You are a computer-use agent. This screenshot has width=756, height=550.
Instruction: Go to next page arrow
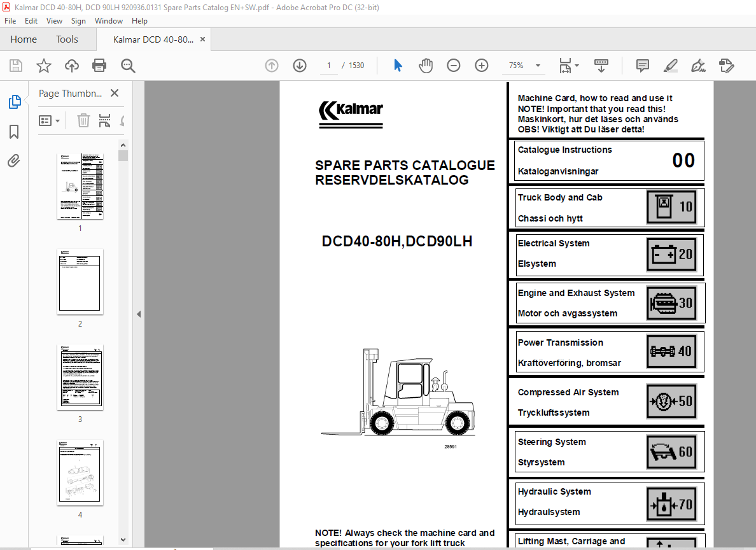pyautogui.click(x=300, y=66)
